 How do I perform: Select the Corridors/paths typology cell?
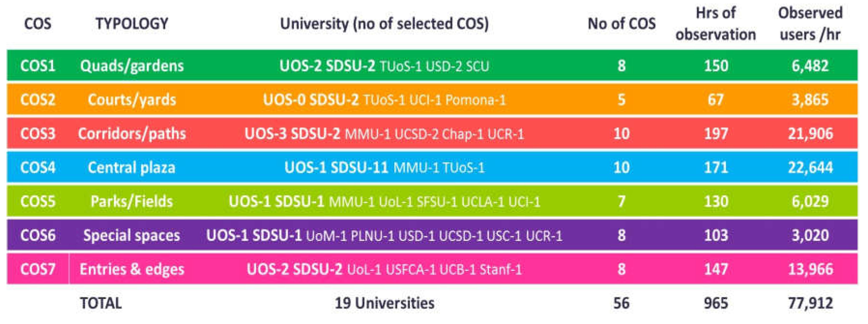pos(132,133)
